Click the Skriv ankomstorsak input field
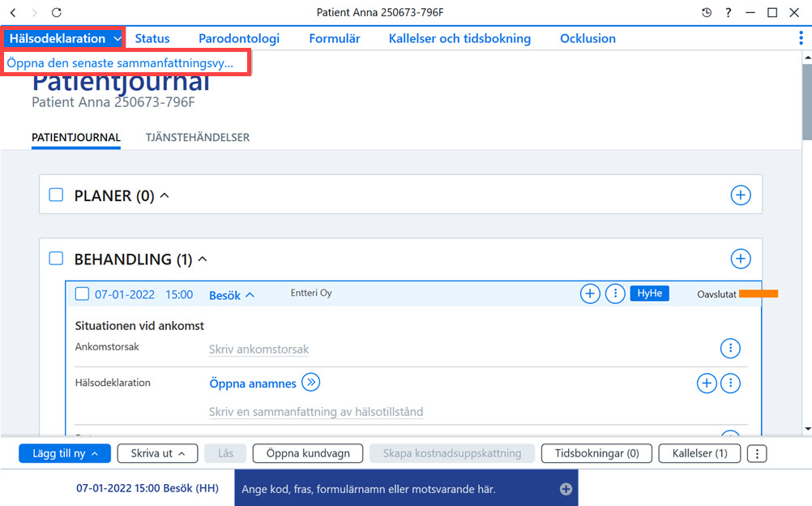 259,349
